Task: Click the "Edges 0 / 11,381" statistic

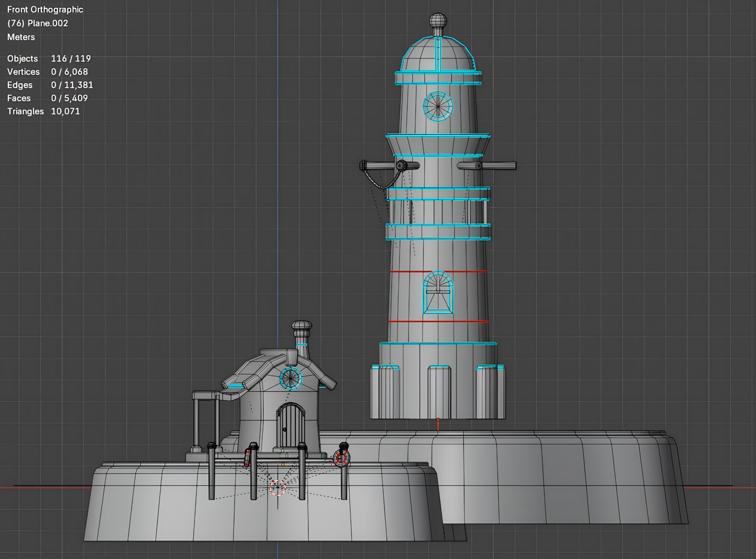Action: coord(50,85)
